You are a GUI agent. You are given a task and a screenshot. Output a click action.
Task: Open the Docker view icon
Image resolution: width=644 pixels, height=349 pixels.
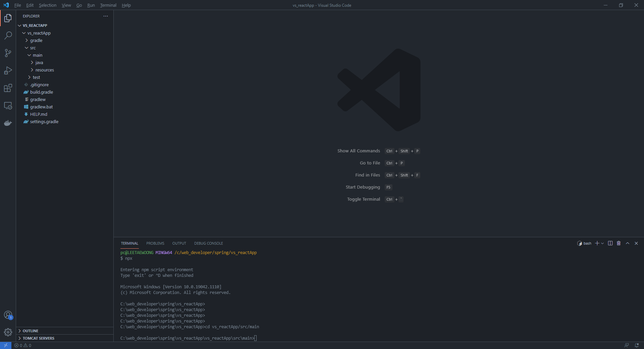coord(8,123)
